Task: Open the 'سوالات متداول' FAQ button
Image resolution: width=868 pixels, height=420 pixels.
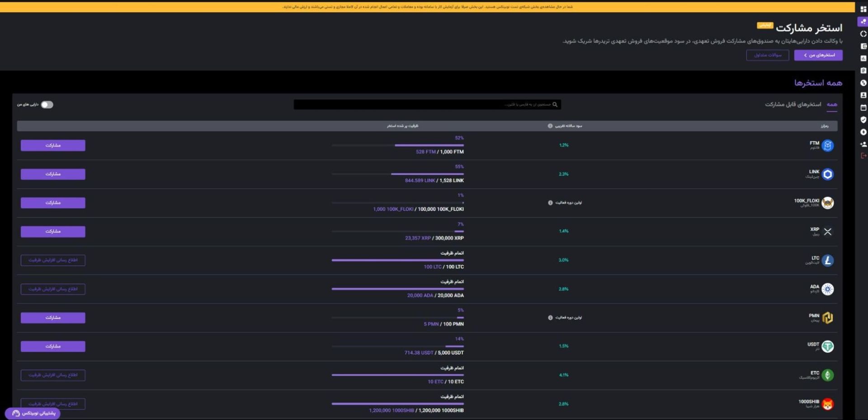Action: coord(767,55)
